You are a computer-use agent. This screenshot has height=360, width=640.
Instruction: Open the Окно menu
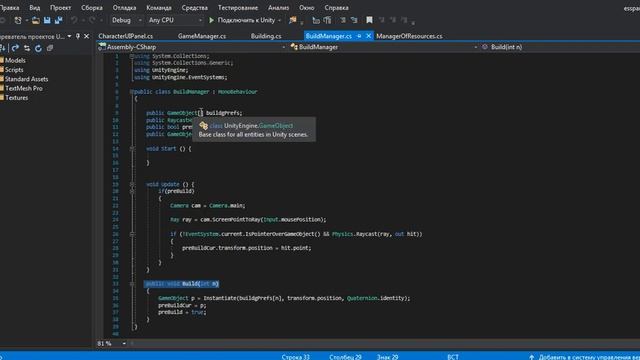(x=307, y=8)
